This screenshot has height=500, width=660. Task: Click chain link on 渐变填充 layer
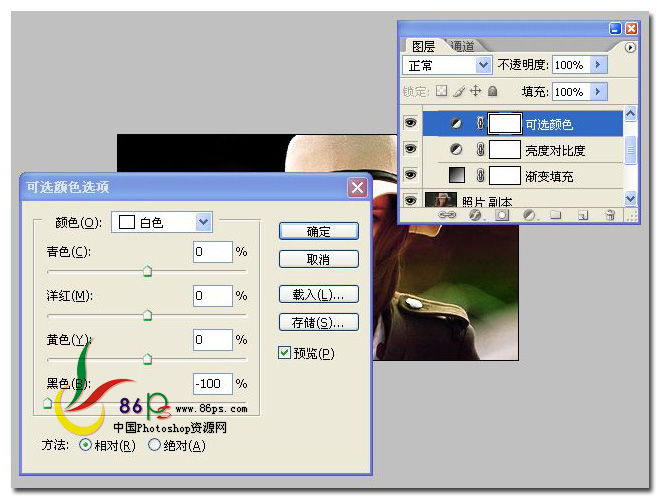click(480, 175)
